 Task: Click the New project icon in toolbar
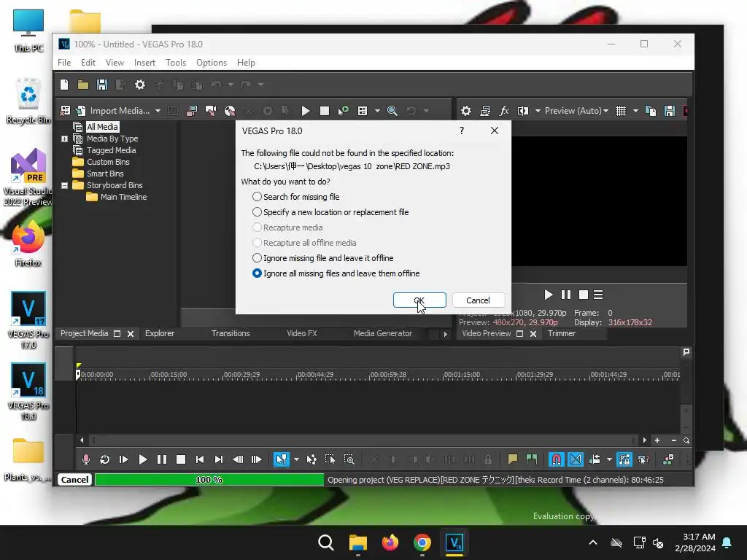pos(64,85)
